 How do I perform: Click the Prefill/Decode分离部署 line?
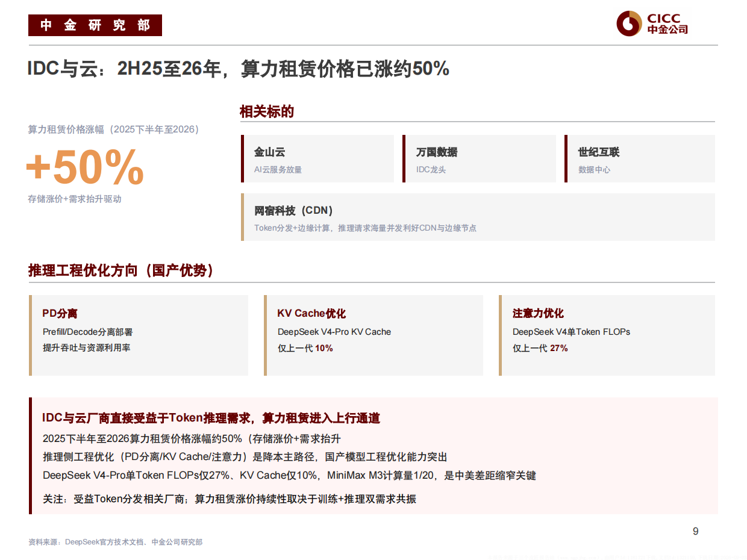pyautogui.click(x=87, y=332)
